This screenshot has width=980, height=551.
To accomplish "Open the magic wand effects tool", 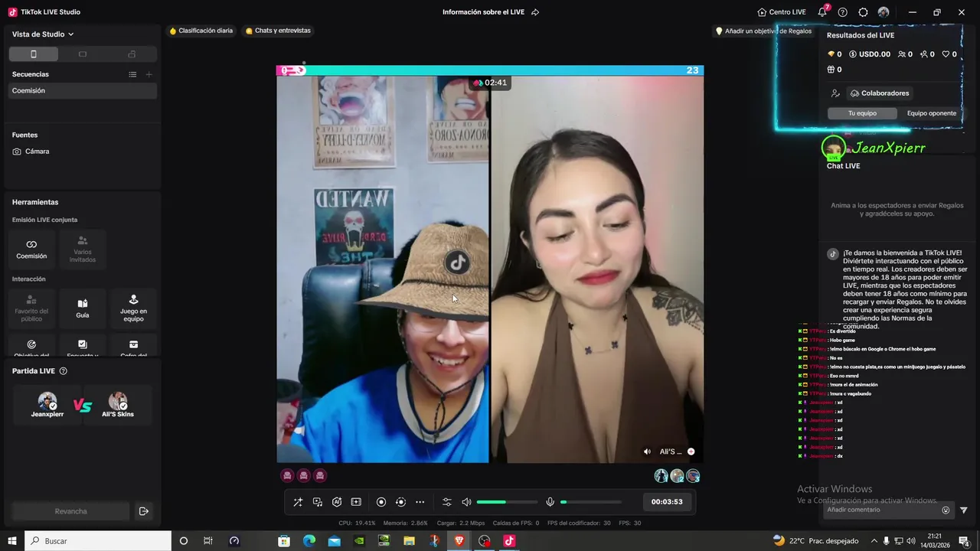I will tap(298, 502).
